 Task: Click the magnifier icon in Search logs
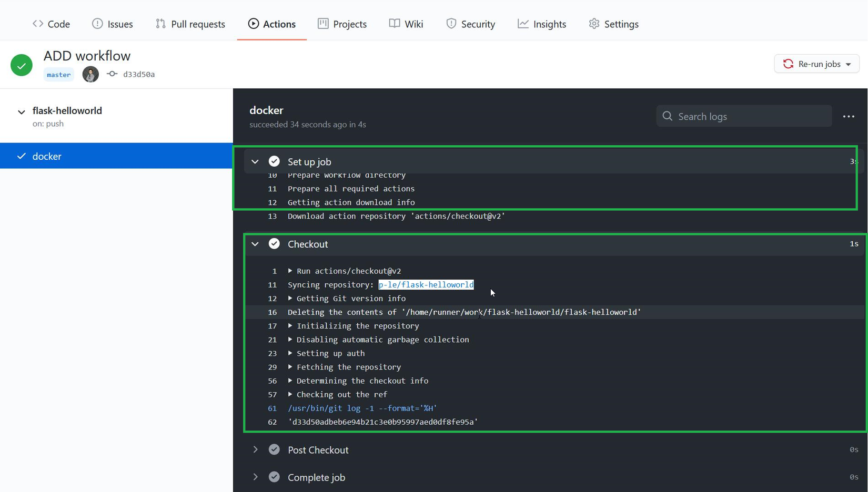[668, 116]
